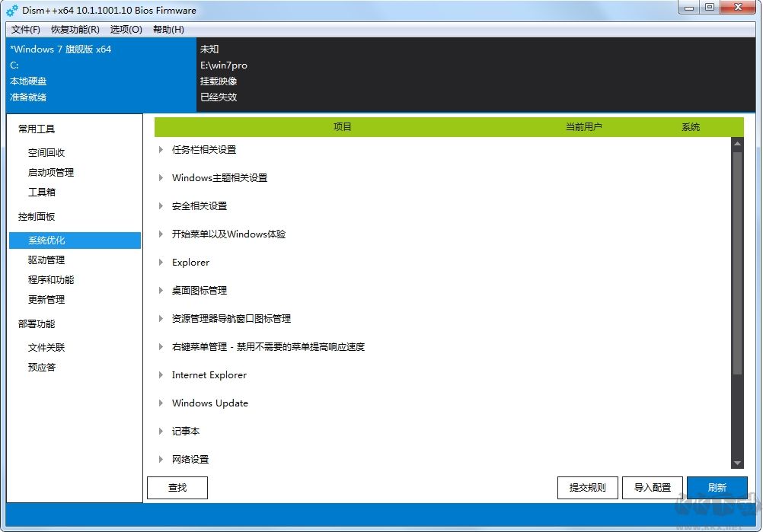Open the 文件(F) menu
The height and width of the screenshot is (532, 763).
click(25, 29)
